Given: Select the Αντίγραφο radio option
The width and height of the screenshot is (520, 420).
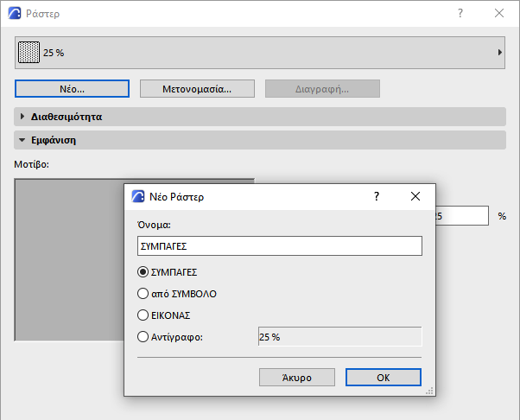Looking at the screenshot, I should pyautogui.click(x=143, y=337).
